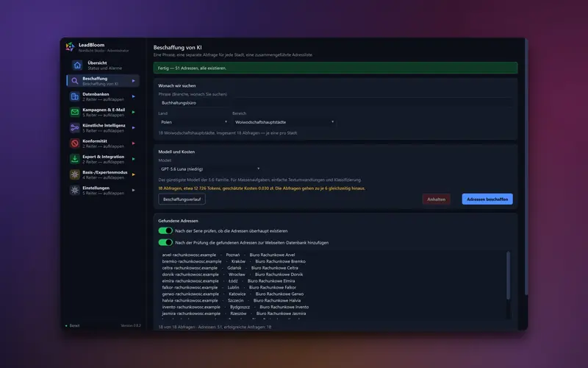Click the green Fertig status banner
588x368 pixels.
[x=336, y=68]
